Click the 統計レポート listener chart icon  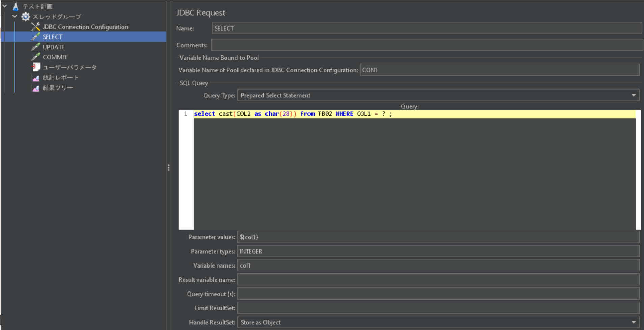coord(36,78)
